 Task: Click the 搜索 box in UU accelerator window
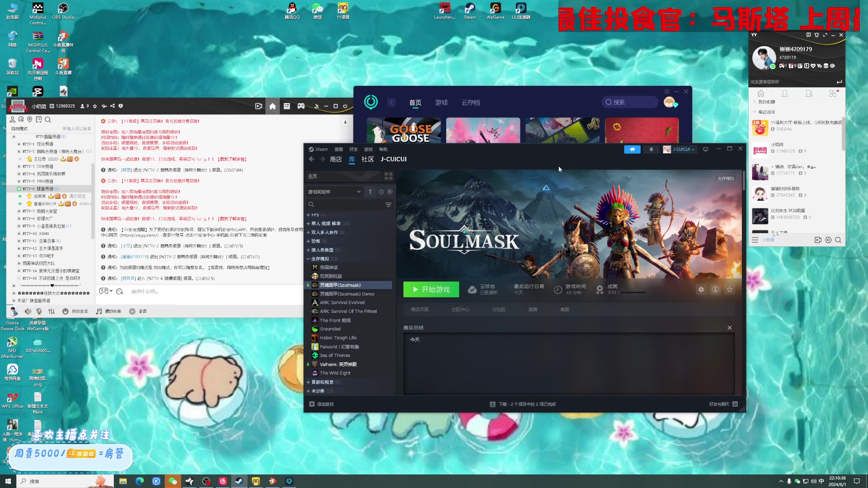pyautogui.click(x=630, y=102)
